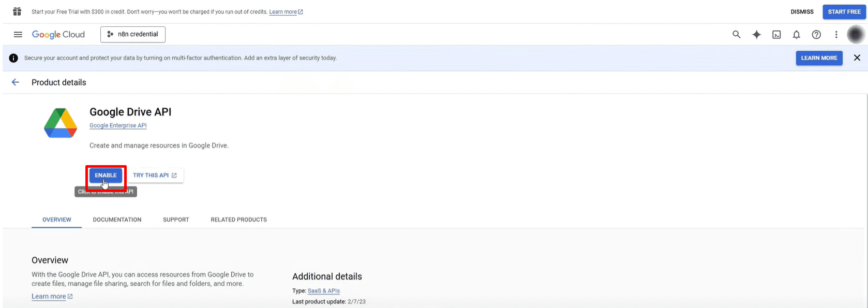Open the Gemini AI sparkle icon
This screenshot has height=308, width=868.
pyautogui.click(x=757, y=35)
